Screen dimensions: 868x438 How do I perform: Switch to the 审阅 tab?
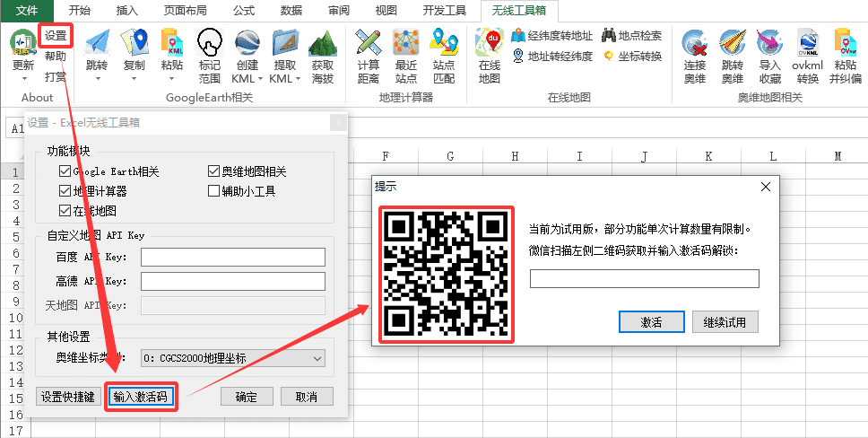point(339,11)
